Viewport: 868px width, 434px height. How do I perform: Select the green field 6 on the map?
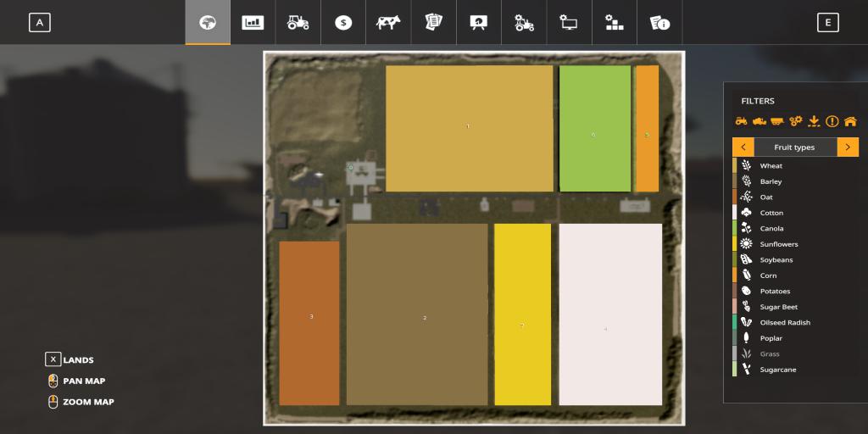[x=594, y=129]
